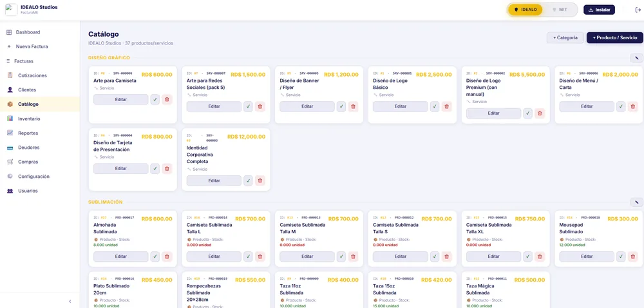This screenshot has height=308, width=644.
Task: Toggle checkmark on Identidad Corporativa Completa
Action: click(x=248, y=180)
